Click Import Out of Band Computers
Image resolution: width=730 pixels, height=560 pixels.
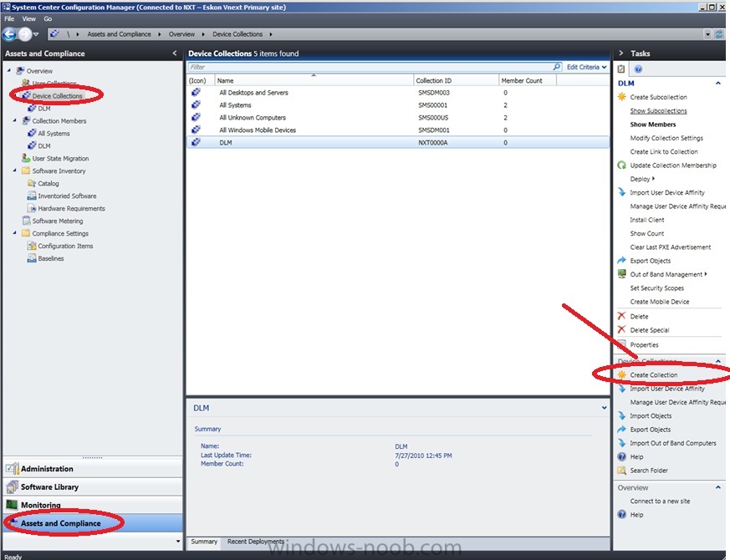point(673,443)
